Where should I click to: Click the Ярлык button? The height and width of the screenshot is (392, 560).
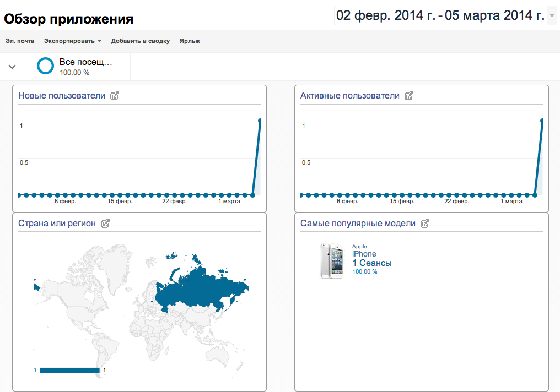pos(190,41)
